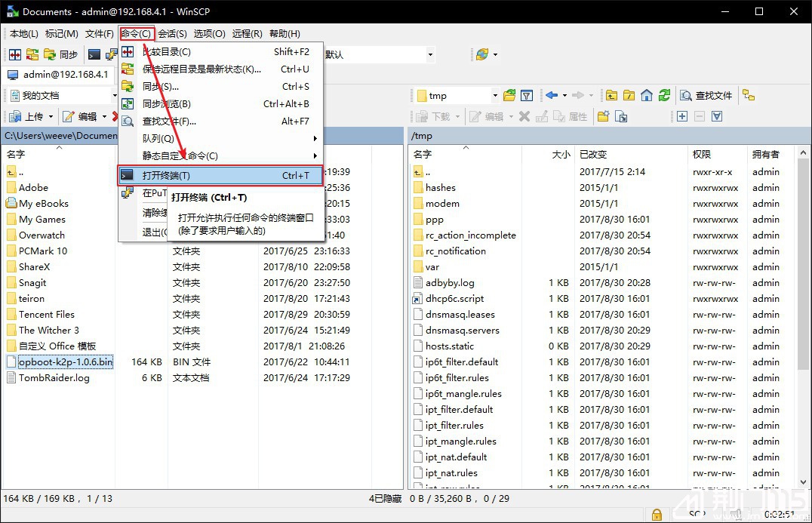Open the 文件(F) menu
Screen dimensions: 812x523
click(x=99, y=34)
